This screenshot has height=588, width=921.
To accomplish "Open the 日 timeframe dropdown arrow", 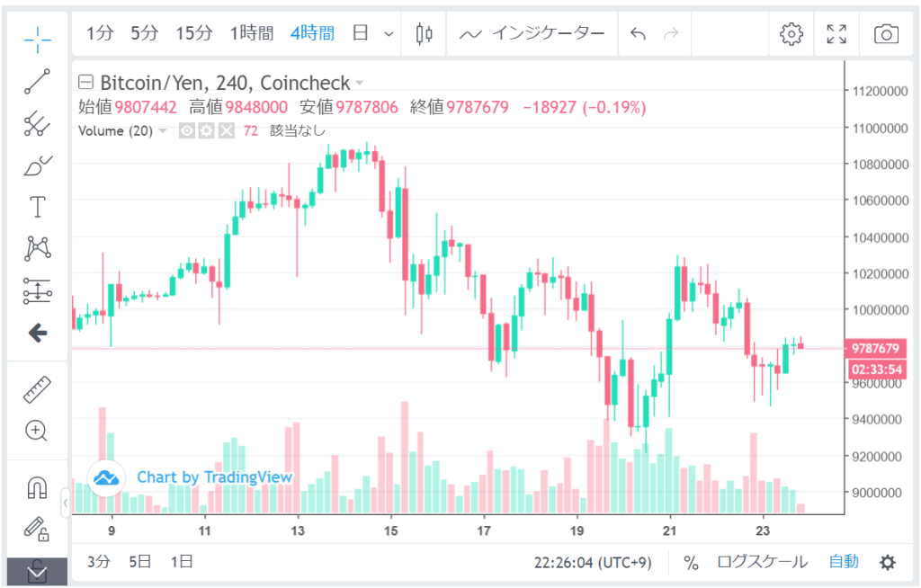I will pos(389,34).
